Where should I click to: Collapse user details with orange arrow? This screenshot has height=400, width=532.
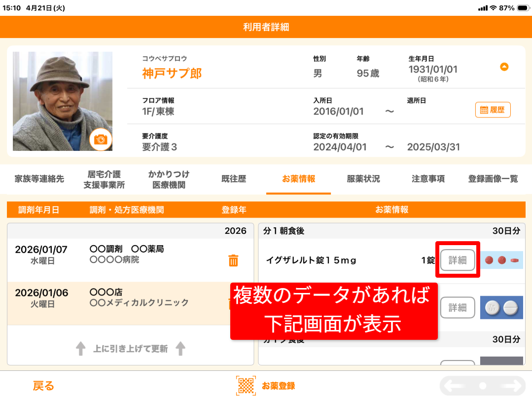(504, 67)
